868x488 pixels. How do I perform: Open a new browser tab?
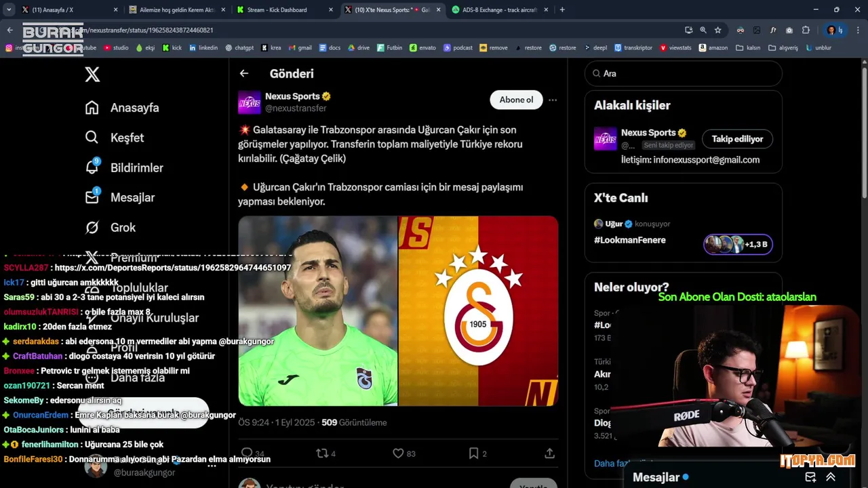562,10
